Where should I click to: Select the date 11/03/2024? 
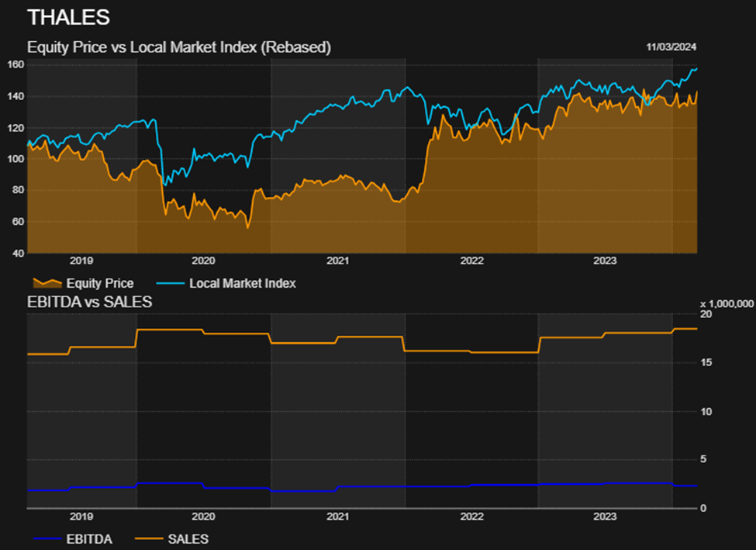coord(671,47)
